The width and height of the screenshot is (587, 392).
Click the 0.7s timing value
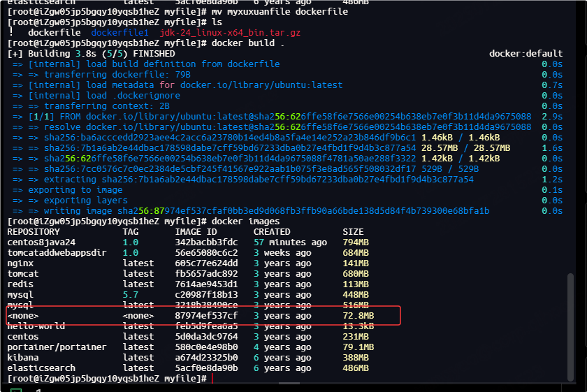552,85
